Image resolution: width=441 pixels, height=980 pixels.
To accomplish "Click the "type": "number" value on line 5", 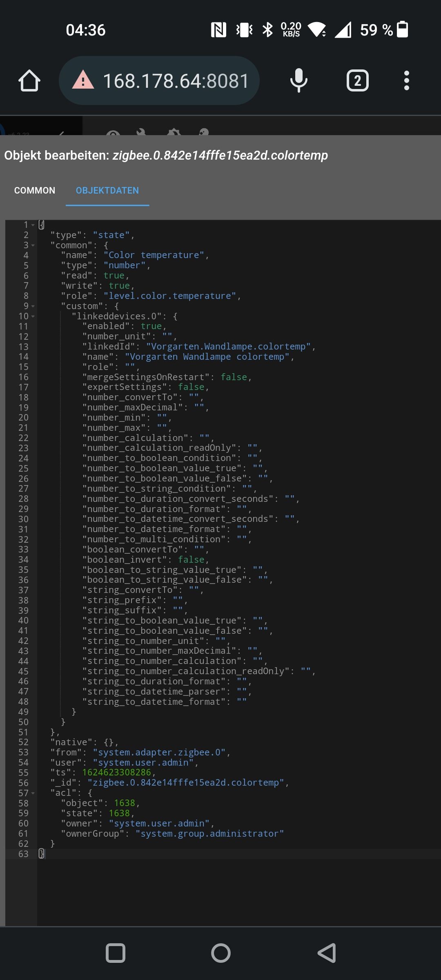I will tap(125, 265).
